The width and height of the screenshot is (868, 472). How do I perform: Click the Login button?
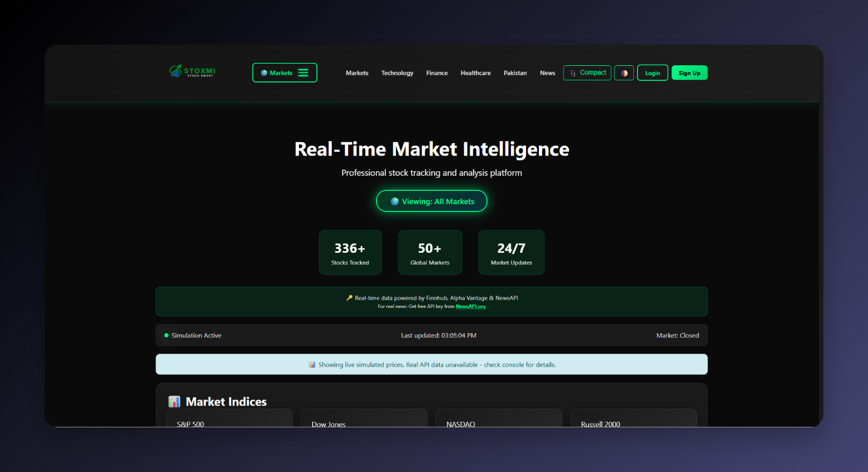click(653, 73)
